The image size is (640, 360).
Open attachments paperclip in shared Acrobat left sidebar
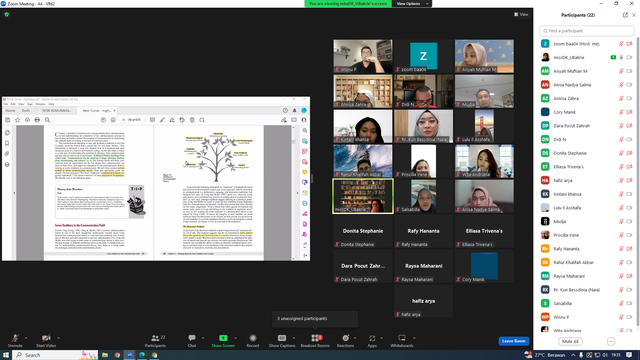click(x=7, y=154)
